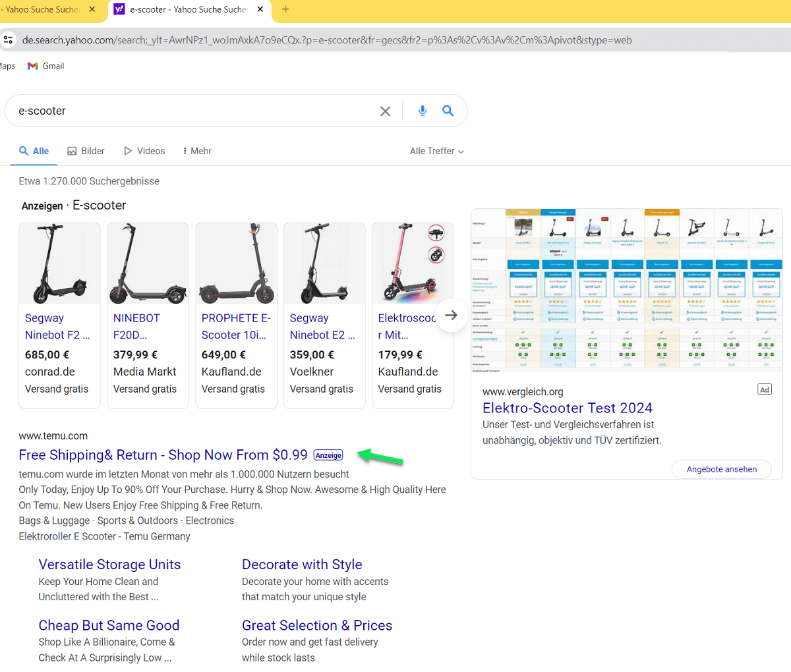Expand the Alle Treffer filter dropdown
Viewport: 791px width, 672px height.
coord(437,151)
